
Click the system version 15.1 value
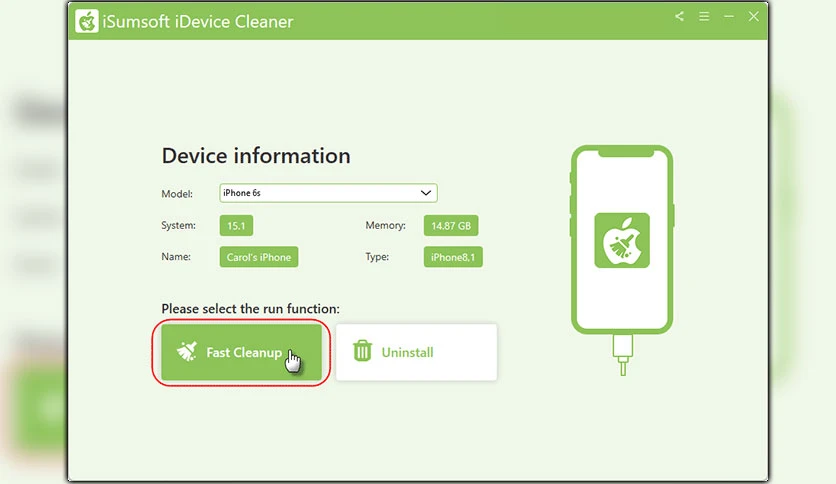[x=236, y=225]
